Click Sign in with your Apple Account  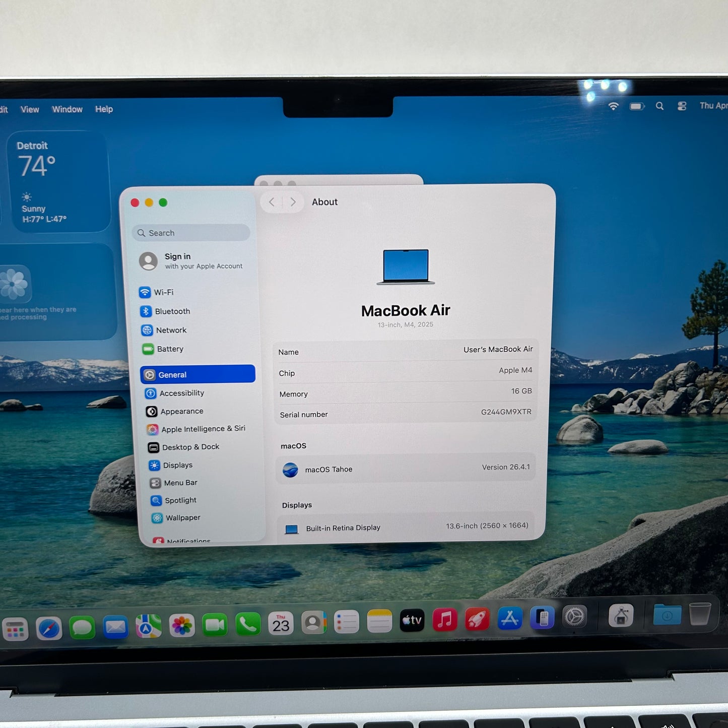[x=191, y=261]
